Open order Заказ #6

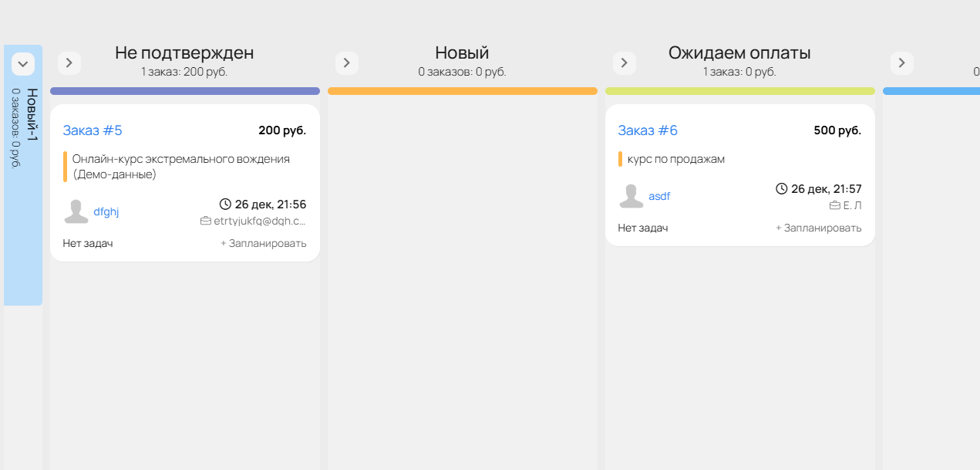tap(648, 130)
